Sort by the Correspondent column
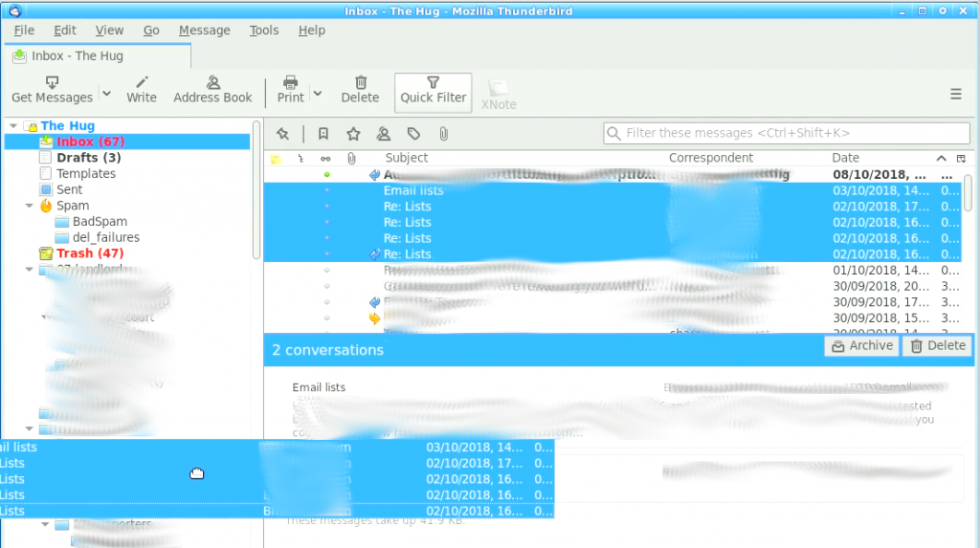The width and height of the screenshot is (980, 548). pos(711,158)
